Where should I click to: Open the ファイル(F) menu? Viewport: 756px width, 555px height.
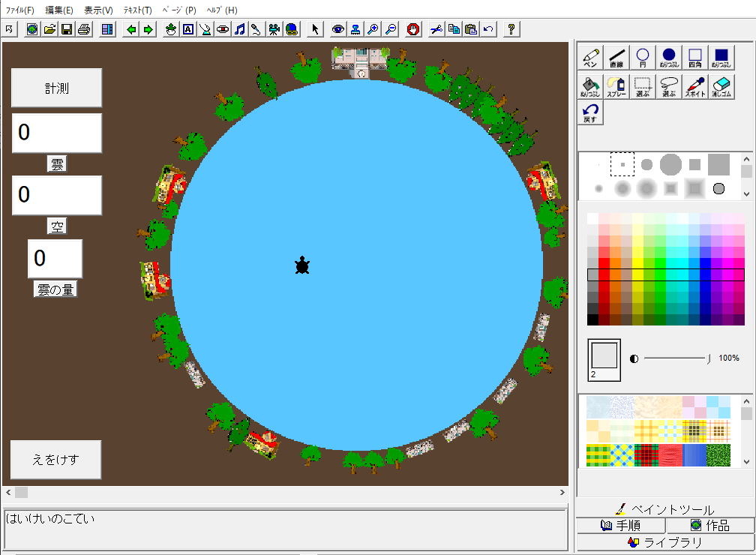pos(20,10)
